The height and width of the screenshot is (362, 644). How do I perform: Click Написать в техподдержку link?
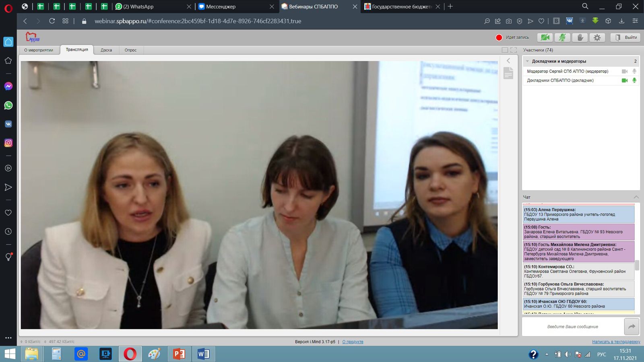pyautogui.click(x=616, y=342)
